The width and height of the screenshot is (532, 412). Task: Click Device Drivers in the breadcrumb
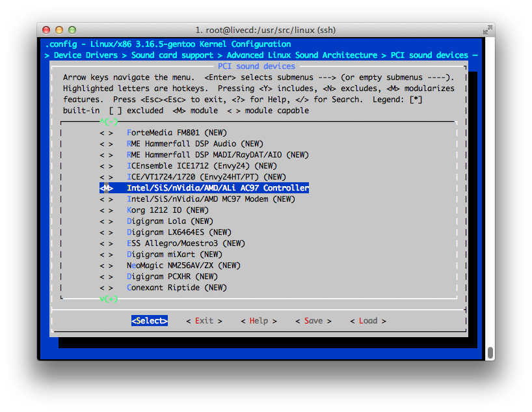point(85,55)
